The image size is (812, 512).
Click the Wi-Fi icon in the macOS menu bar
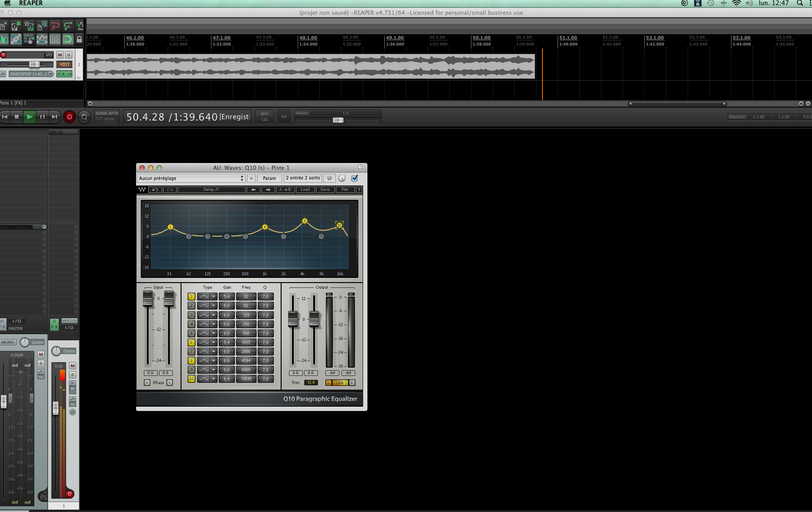737,3
